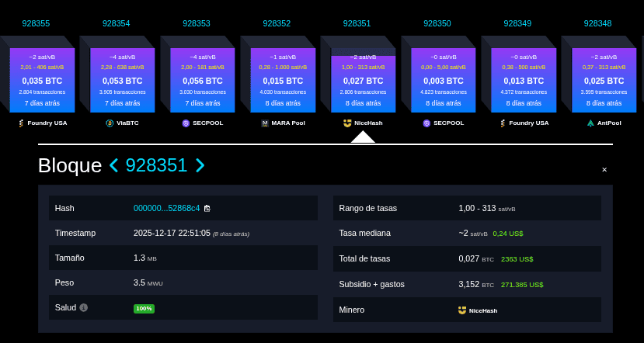Image resolution: width=644 pixels, height=343 pixels.
Task: Open block height 928355 link
Action: click(x=36, y=23)
